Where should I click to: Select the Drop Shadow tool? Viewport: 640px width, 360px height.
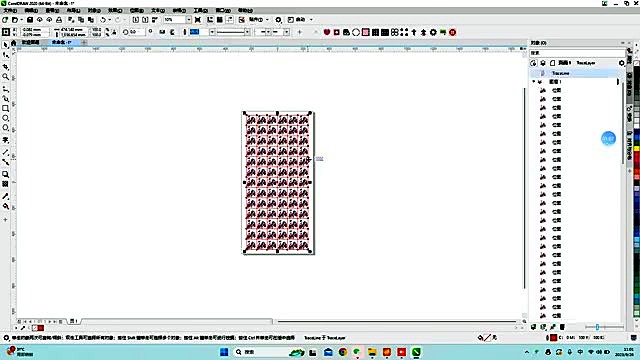tap(5, 174)
